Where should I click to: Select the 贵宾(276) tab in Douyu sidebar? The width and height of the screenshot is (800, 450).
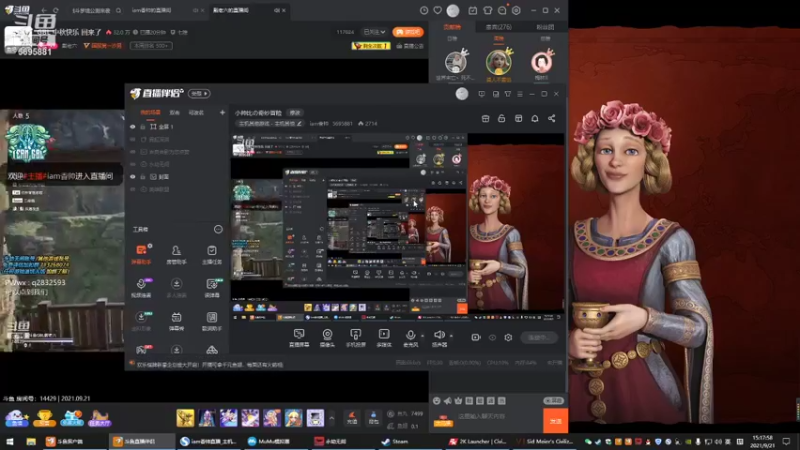click(x=498, y=27)
